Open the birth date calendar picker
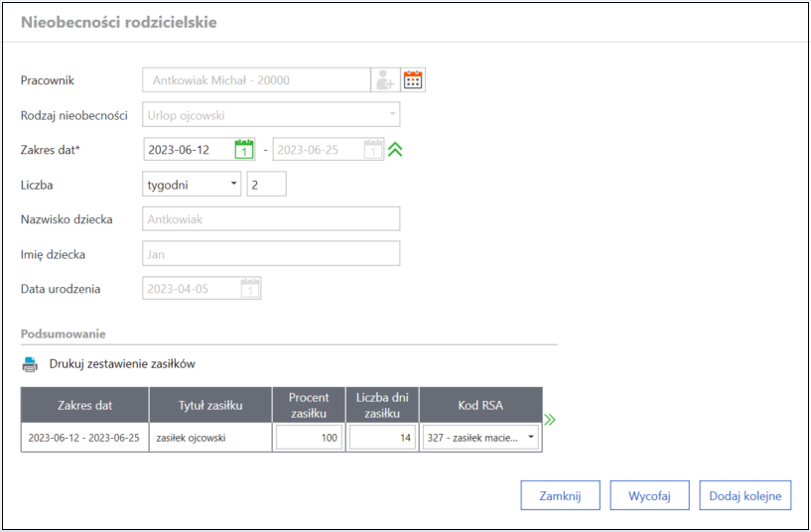 click(x=250, y=288)
